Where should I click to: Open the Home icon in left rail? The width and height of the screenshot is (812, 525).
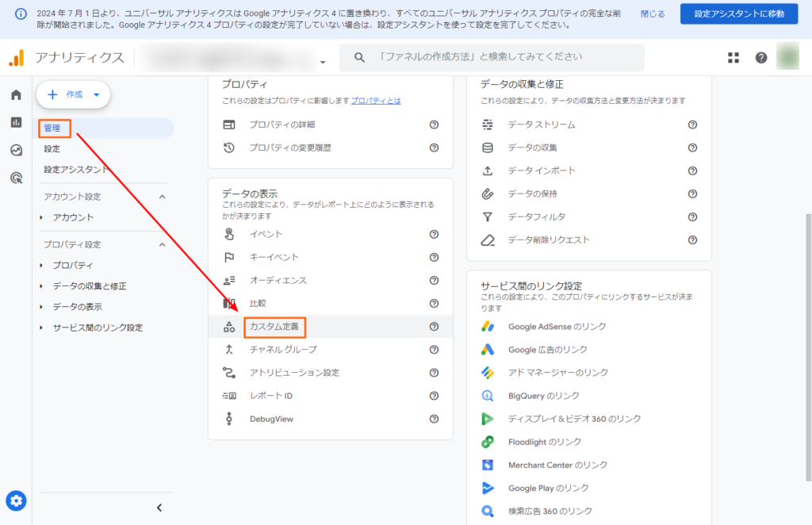[x=16, y=94]
